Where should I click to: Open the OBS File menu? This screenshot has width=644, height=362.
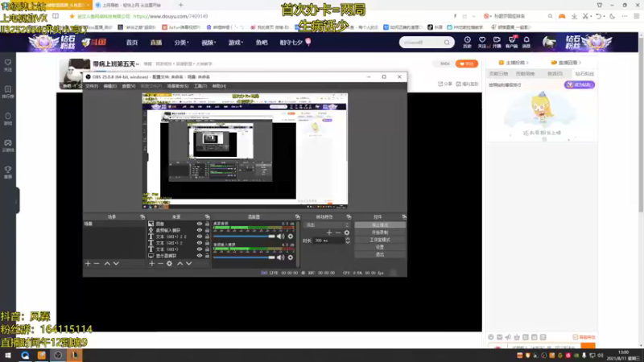tap(92, 86)
